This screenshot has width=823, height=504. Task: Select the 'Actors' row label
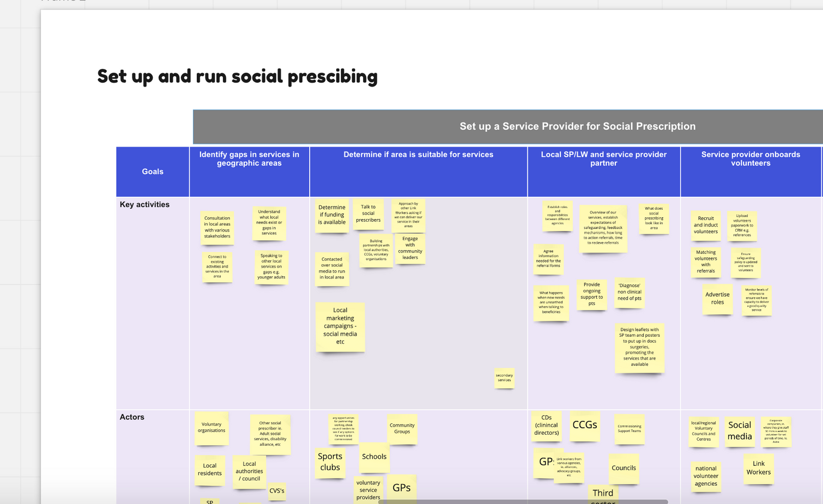point(132,417)
